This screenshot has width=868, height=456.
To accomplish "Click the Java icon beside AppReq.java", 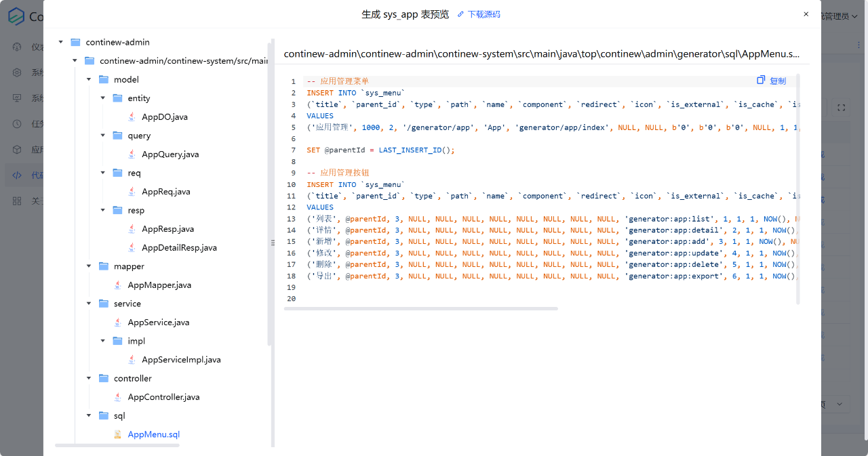I will point(132,191).
